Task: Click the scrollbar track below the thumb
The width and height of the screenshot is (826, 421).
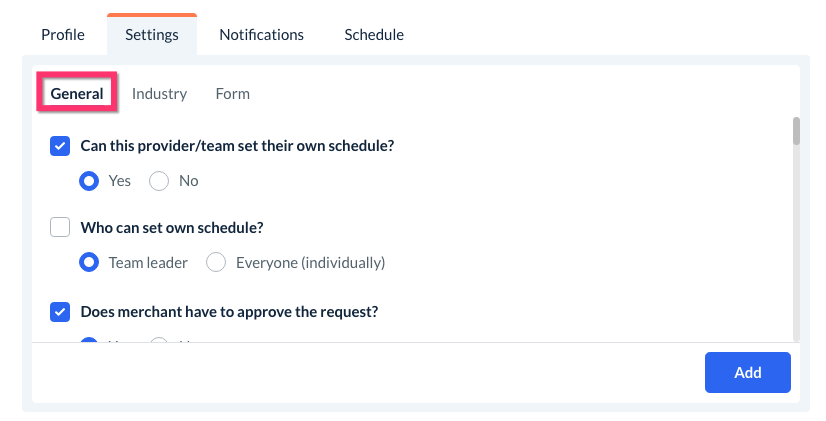Action: (796, 250)
